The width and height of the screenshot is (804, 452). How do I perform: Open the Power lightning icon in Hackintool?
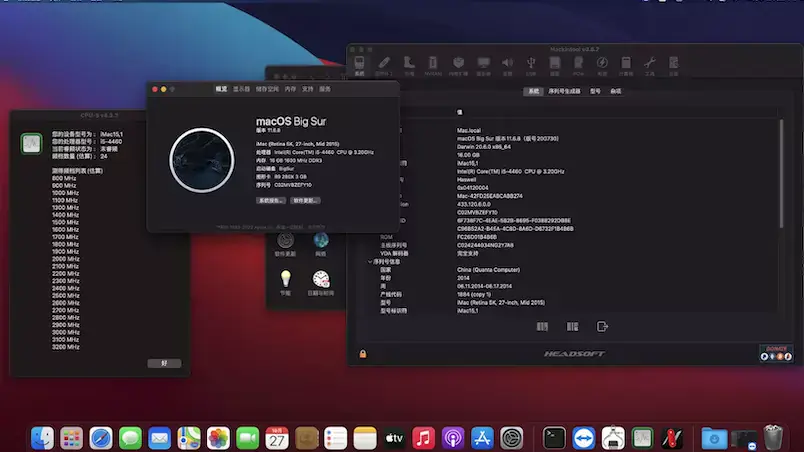[x=602, y=65]
